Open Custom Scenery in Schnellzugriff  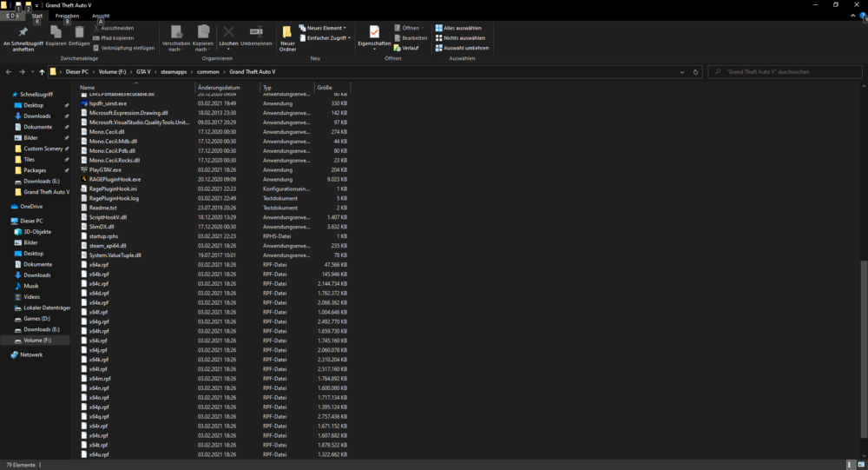coord(42,149)
